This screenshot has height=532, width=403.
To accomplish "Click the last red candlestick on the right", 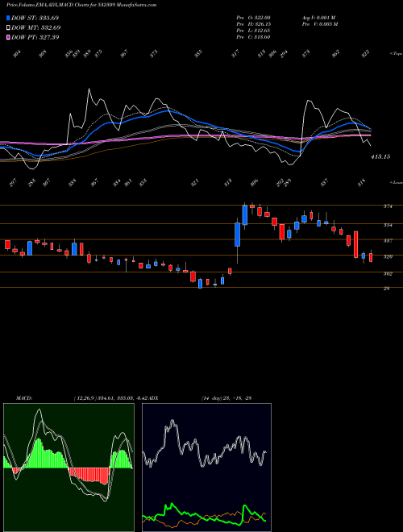I will tap(371, 257).
